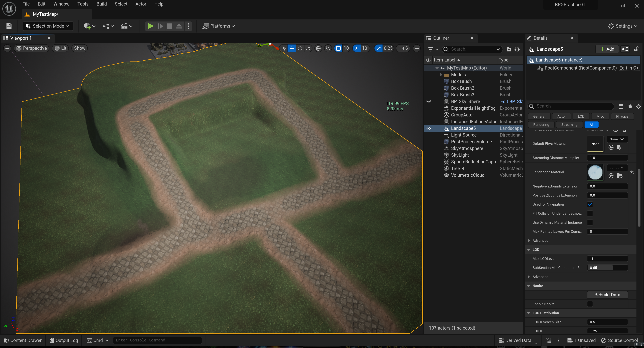This screenshot has height=348, width=644.
Task: Open the Selection Mode dropdown
Action: 48,26
